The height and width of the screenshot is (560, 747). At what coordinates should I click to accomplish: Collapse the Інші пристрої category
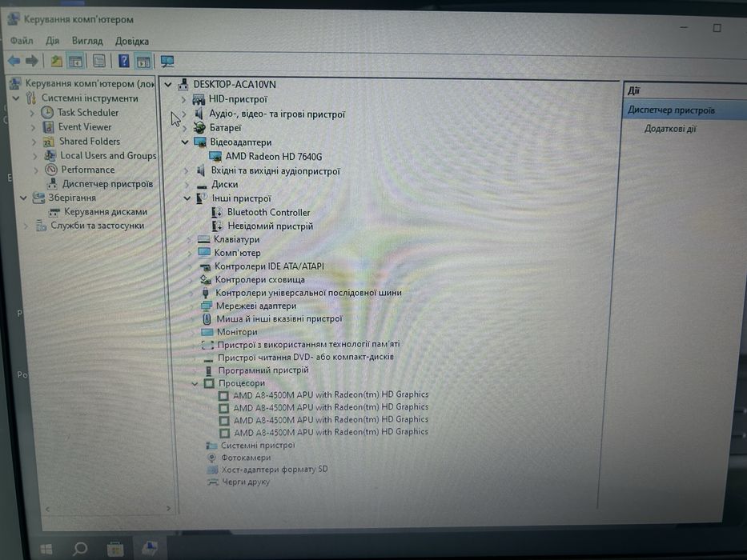pyautogui.click(x=187, y=198)
